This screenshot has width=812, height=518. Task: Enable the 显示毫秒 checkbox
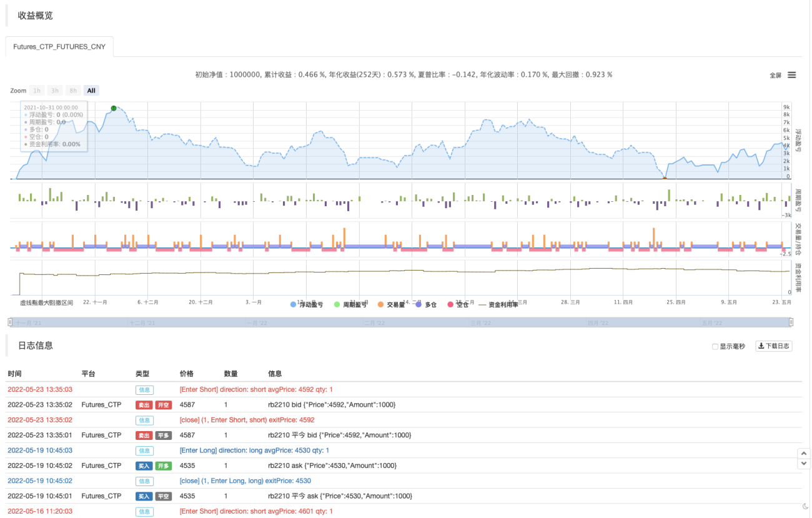716,346
